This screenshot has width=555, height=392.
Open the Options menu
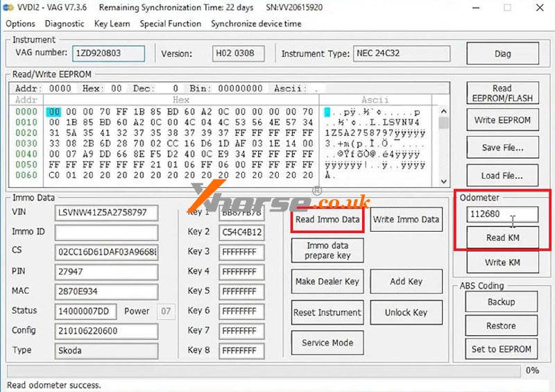(x=20, y=24)
